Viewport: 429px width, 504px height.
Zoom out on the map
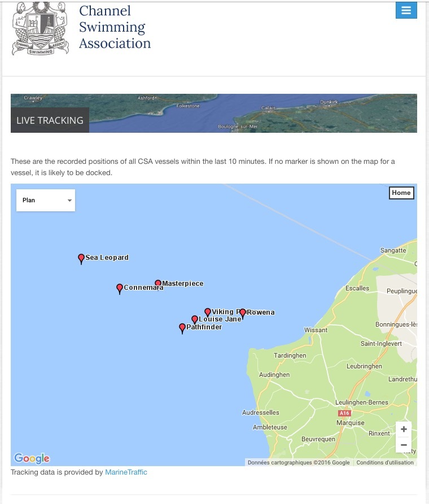point(404,445)
